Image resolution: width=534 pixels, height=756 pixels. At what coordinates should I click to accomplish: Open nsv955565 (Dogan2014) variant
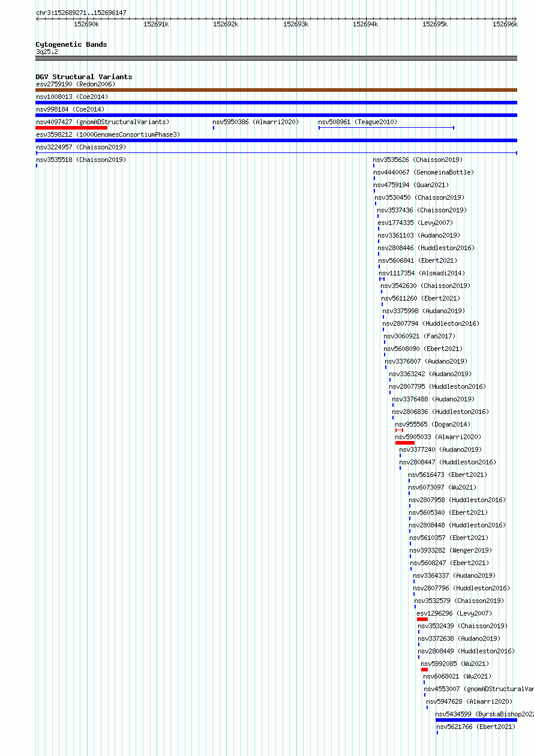[433, 424]
